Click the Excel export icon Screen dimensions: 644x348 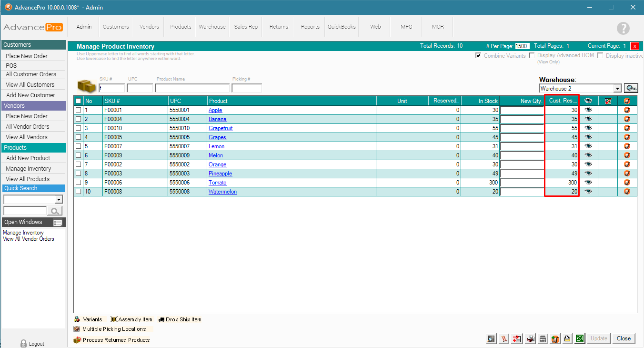point(580,339)
